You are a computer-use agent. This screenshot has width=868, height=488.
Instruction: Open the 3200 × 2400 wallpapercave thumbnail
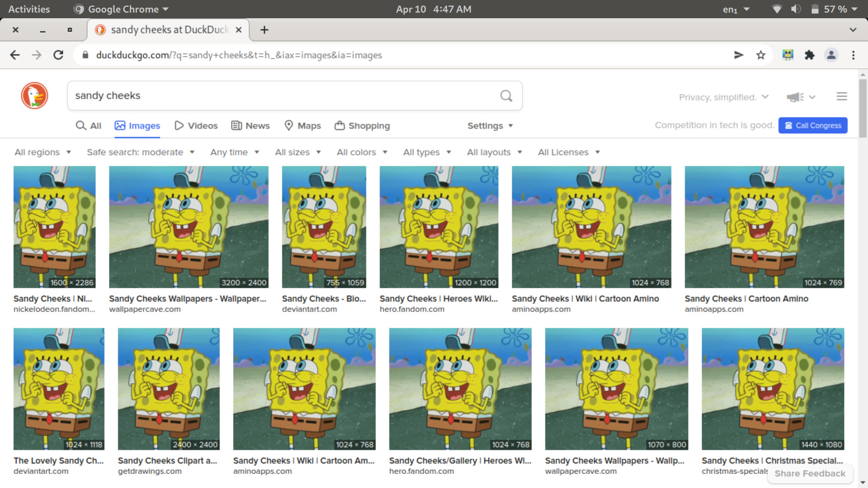189,227
